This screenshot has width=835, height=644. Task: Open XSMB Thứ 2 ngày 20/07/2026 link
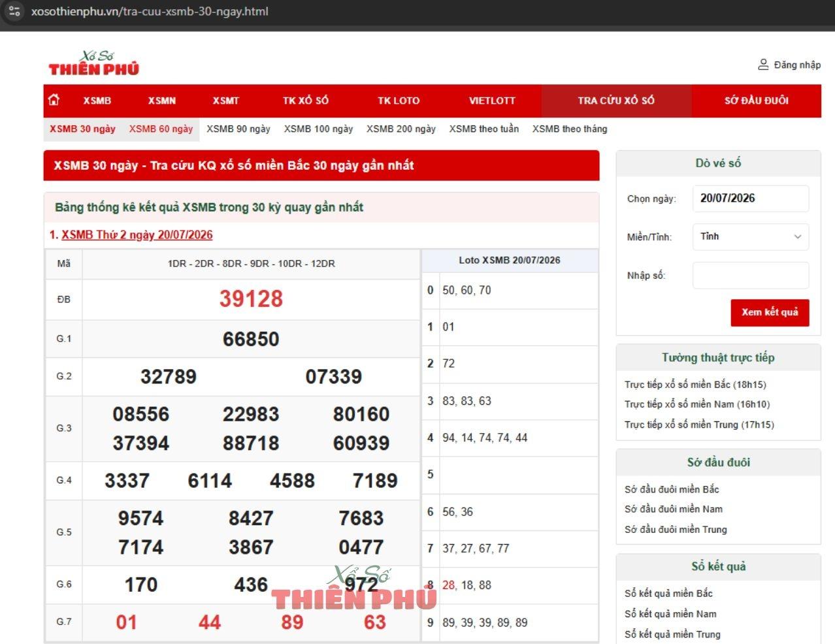point(137,234)
